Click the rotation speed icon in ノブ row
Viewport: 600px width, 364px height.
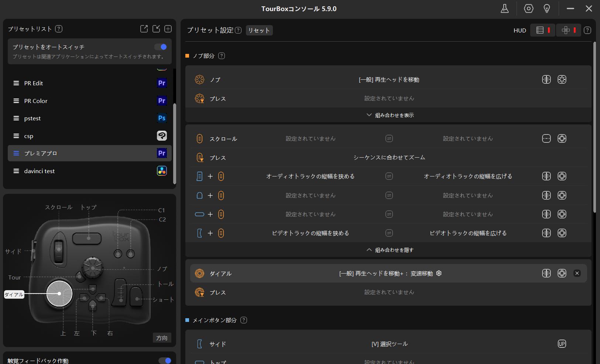click(x=562, y=79)
